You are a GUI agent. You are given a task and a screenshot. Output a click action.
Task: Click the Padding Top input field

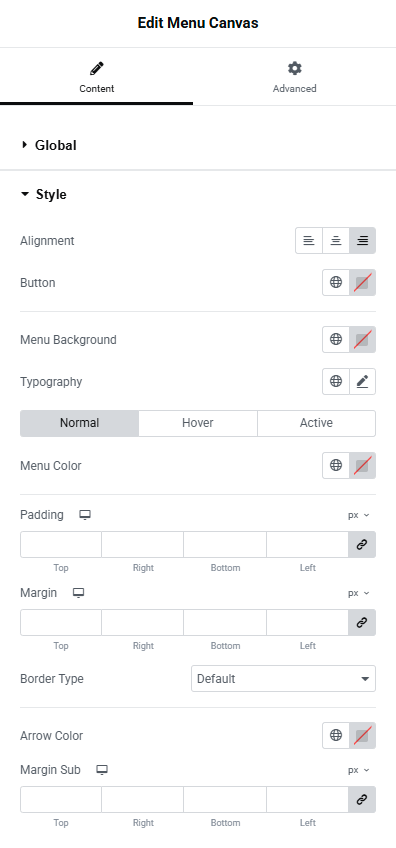pyautogui.click(x=61, y=545)
